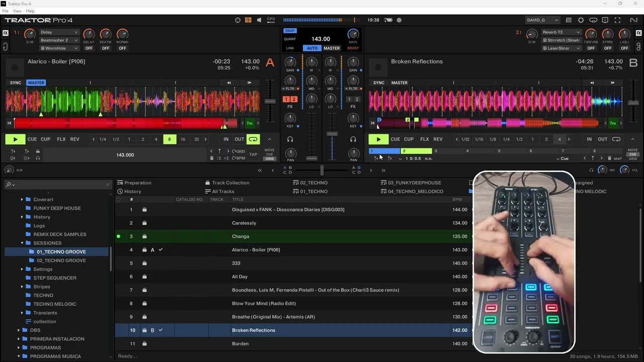
Task: Open the info tooltips icon in header
Action: pos(605,20)
